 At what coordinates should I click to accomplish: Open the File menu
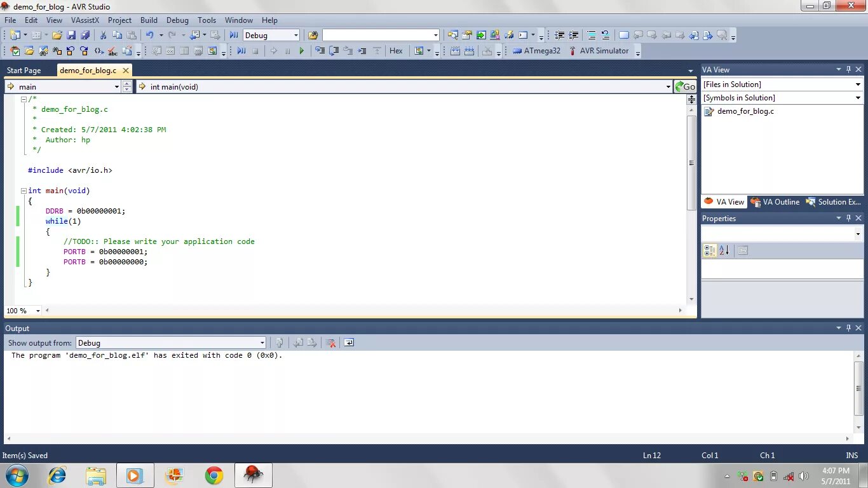tap(10, 20)
